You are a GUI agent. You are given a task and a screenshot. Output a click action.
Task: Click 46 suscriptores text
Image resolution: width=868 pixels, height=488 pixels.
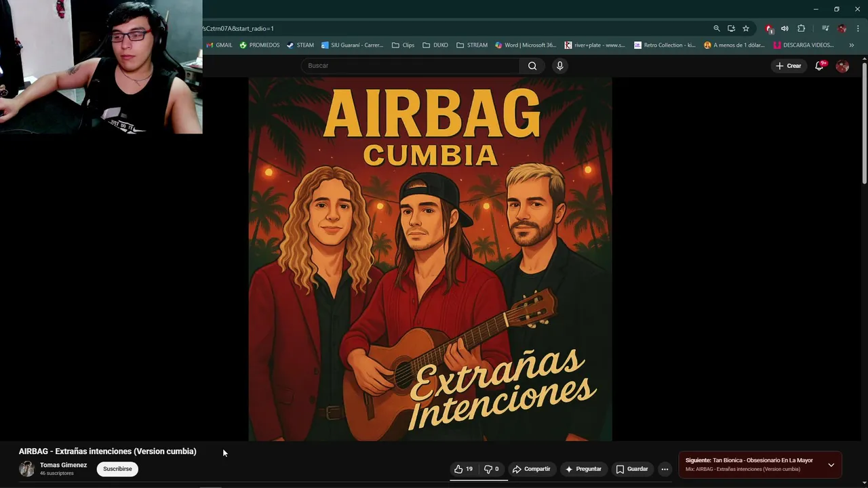coord(56,473)
